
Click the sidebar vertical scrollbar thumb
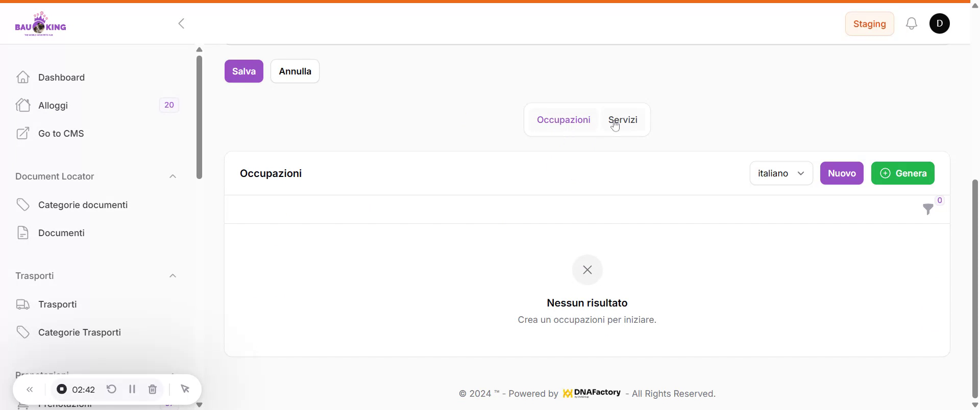[x=199, y=117]
